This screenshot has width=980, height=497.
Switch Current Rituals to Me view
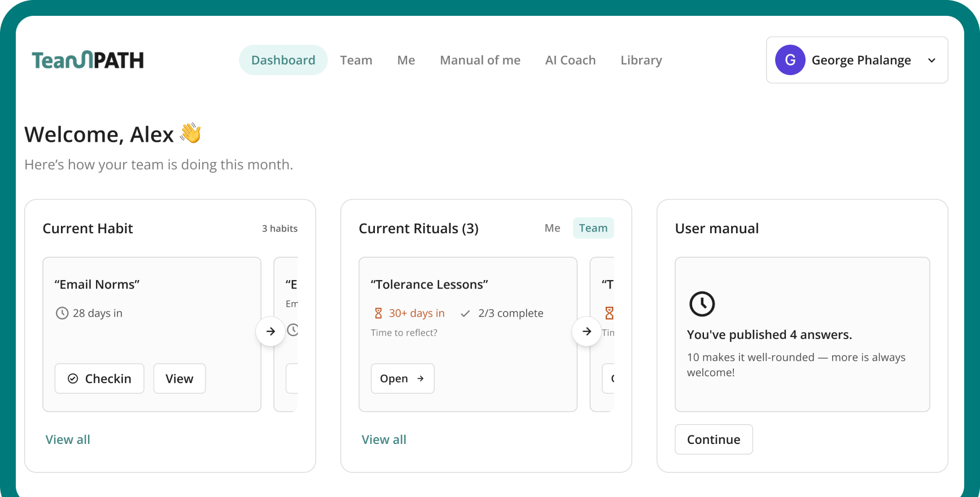click(552, 228)
